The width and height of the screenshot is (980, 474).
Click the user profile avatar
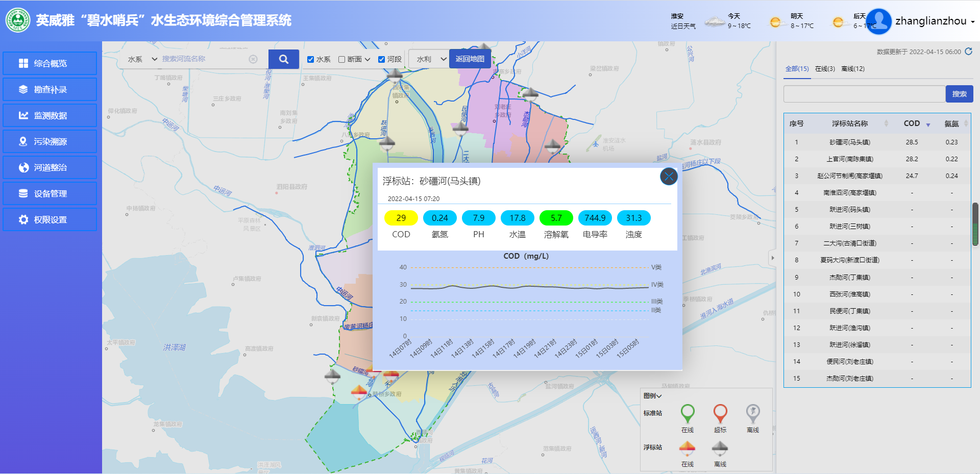(878, 21)
